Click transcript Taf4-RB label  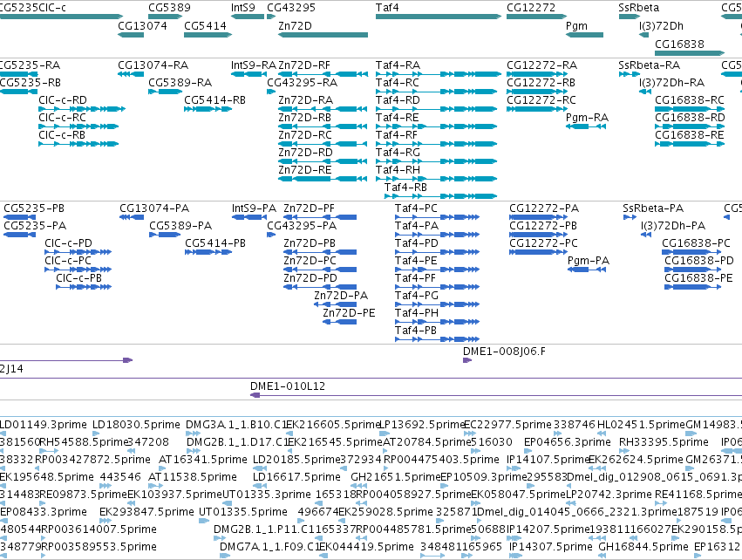click(405, 187)
